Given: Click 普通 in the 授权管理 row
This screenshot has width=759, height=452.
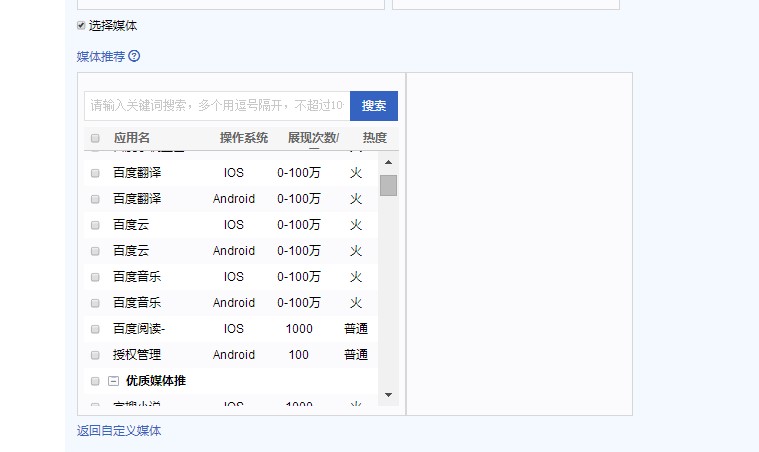Looking at the screenshot, I should [x=356, y=355].
